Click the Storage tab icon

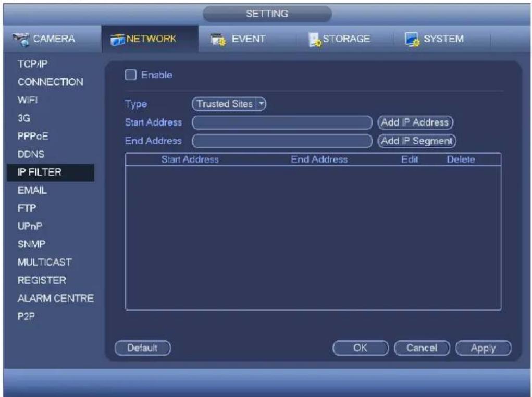(315, 40)
